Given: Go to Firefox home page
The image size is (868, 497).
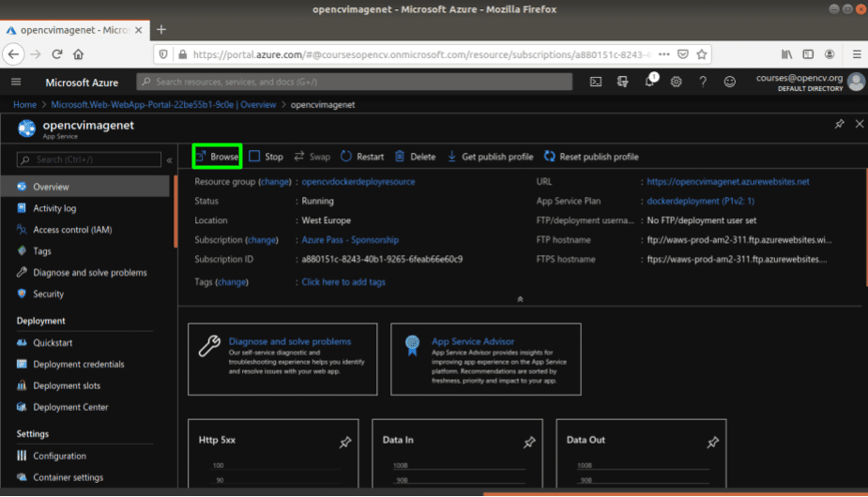Looking at the screenshot, I should tap(79, 54).
